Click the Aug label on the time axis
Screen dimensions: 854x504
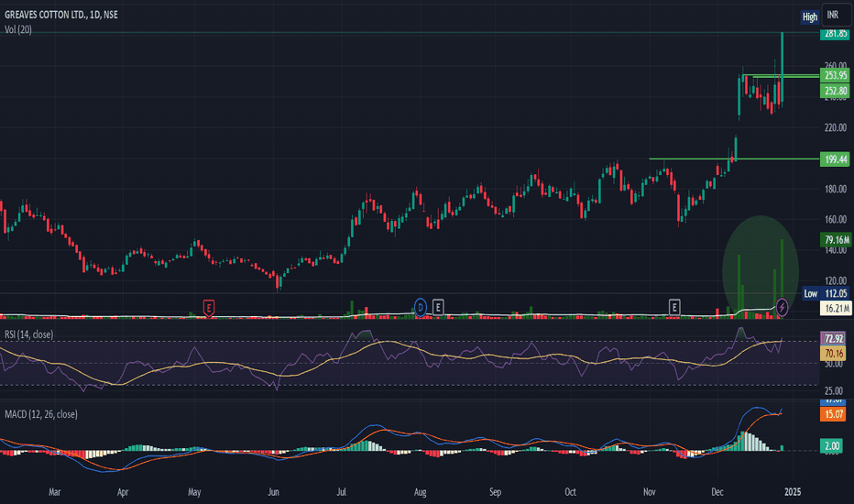tap(420, 491)
